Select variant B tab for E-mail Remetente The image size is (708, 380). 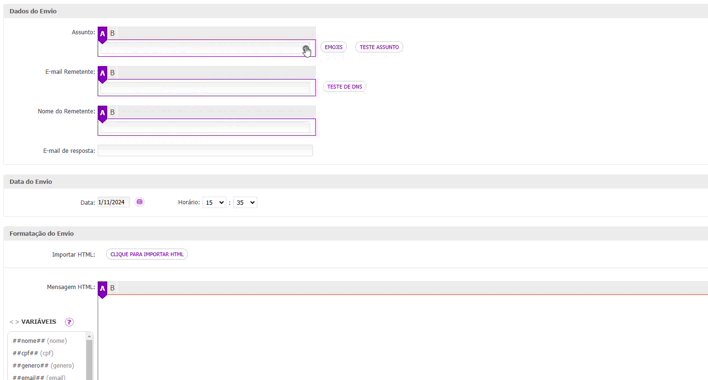coord(112,73)
